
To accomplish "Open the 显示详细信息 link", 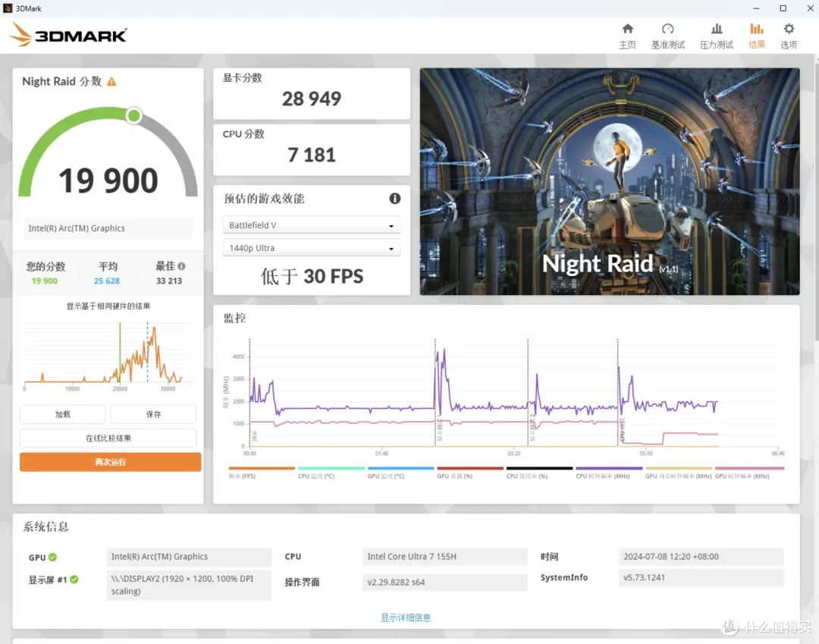I will click(406, 617).
